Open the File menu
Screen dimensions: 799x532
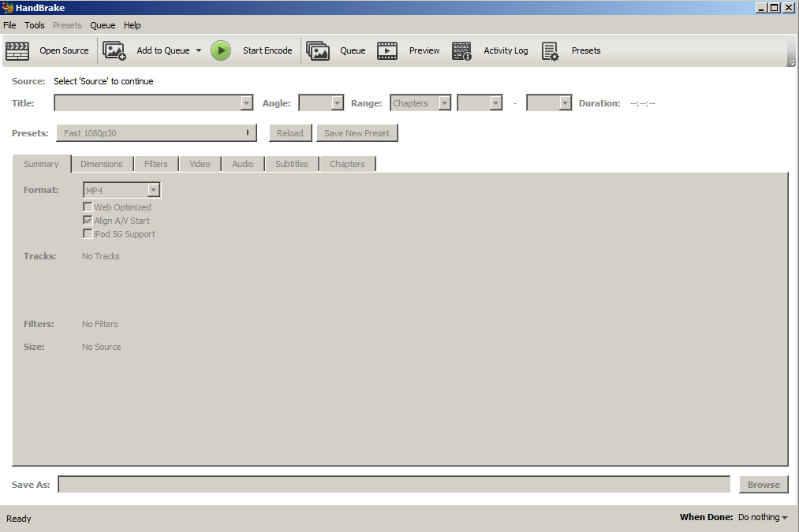[9, 25]
